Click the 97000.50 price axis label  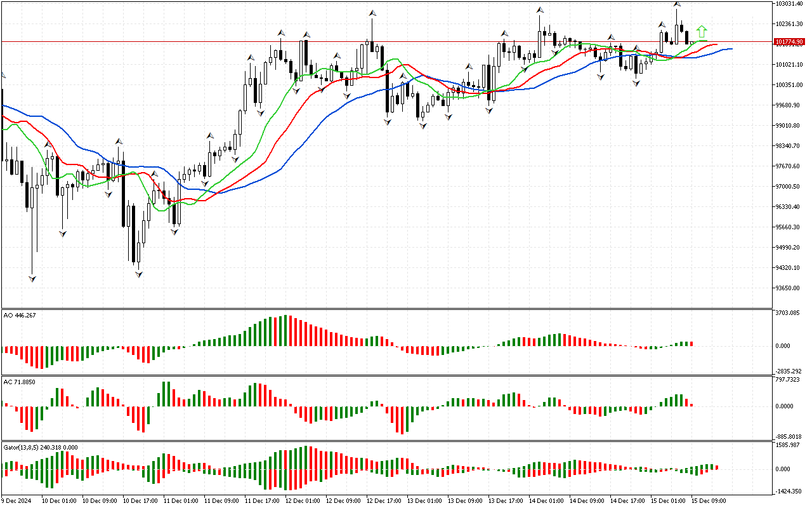[x=789, y=187]
